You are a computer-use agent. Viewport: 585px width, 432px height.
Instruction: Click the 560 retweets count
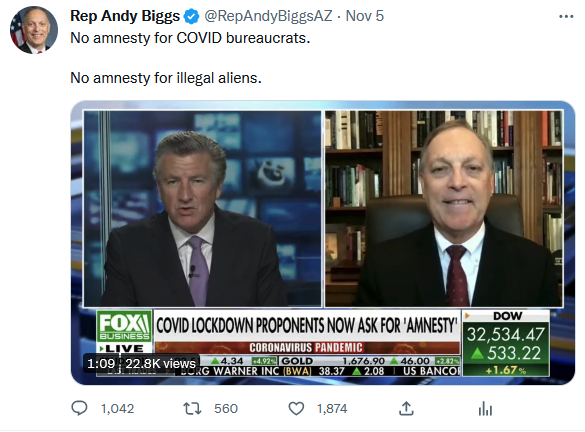226,408
